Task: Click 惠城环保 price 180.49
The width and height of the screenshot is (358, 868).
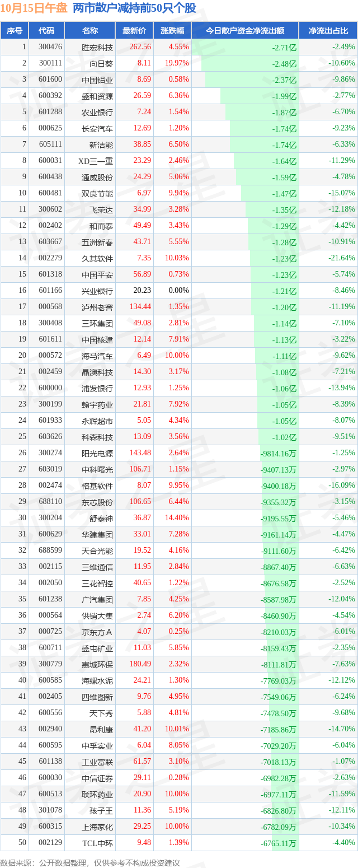Action: 140,664
